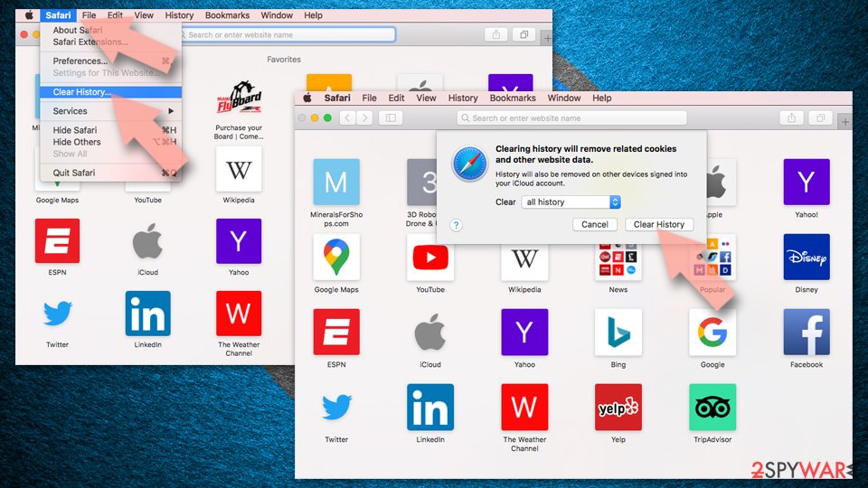The width and height of the screenshot is (868, 488).
Task: Open Help menu in left menu bar
Action: click(313, 15)
